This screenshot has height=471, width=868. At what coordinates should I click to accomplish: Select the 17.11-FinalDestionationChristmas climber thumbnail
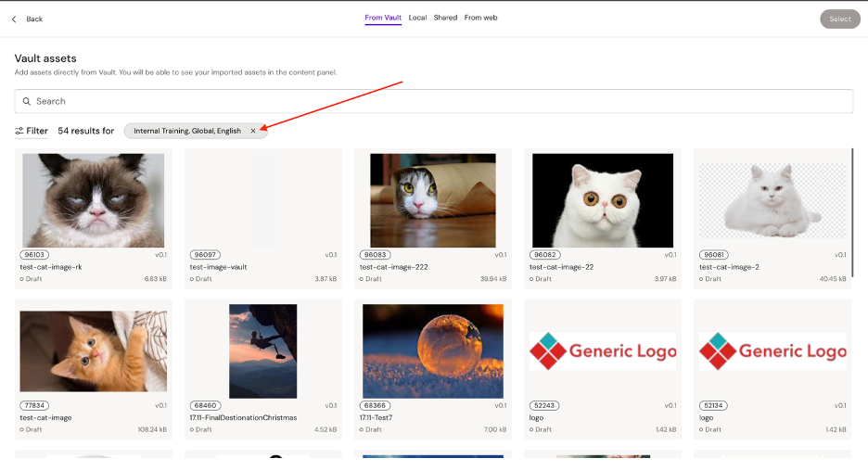coord(263,350)
